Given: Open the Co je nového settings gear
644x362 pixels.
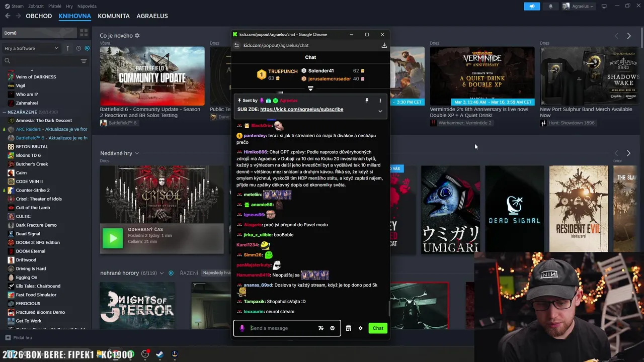Looking at the screenshot, I should pyautogui.click(x=137, y=36).
